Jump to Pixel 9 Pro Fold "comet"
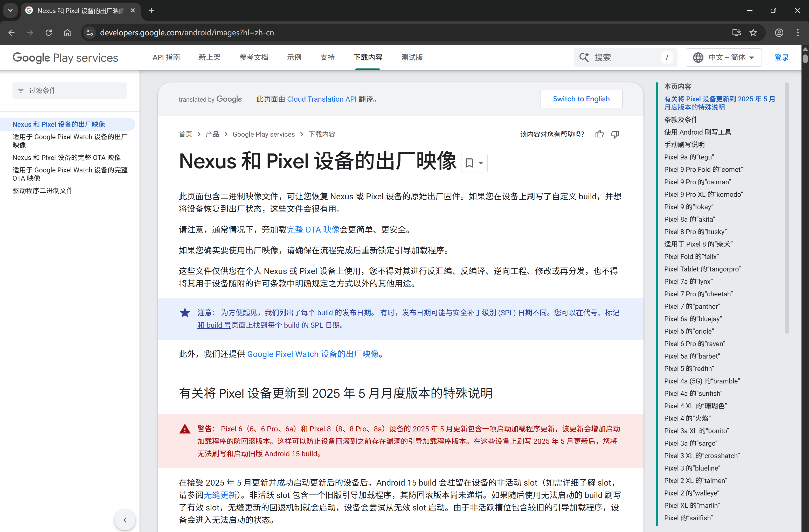The image size is (809, 532). tap(704, 170)
